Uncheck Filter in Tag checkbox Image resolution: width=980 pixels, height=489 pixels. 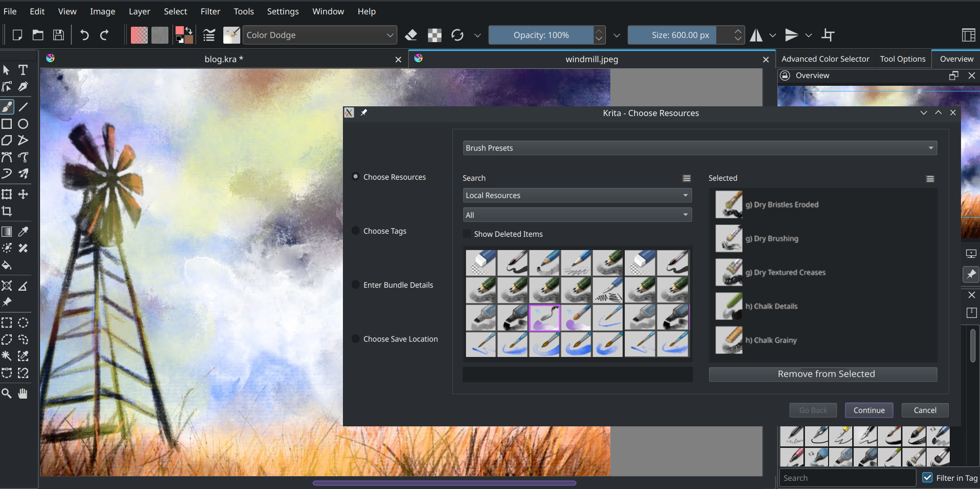pyautogui.click(x=928, y=478)
